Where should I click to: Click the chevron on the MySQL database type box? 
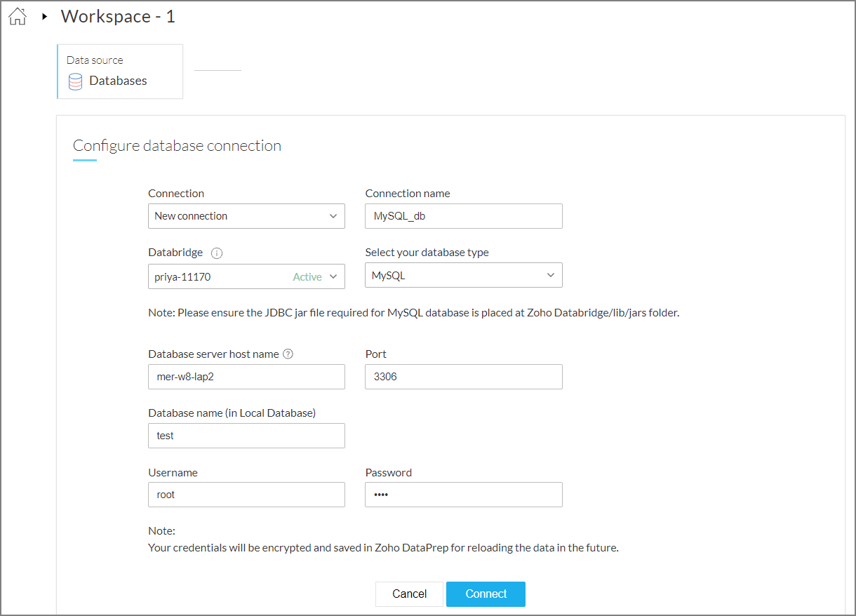pos(551,275)
